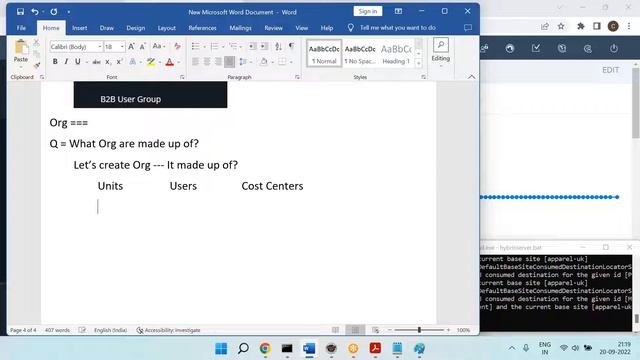Click EDIT in the browser window
Viewport: 640px width, 360px height.
tap(611, 70)
